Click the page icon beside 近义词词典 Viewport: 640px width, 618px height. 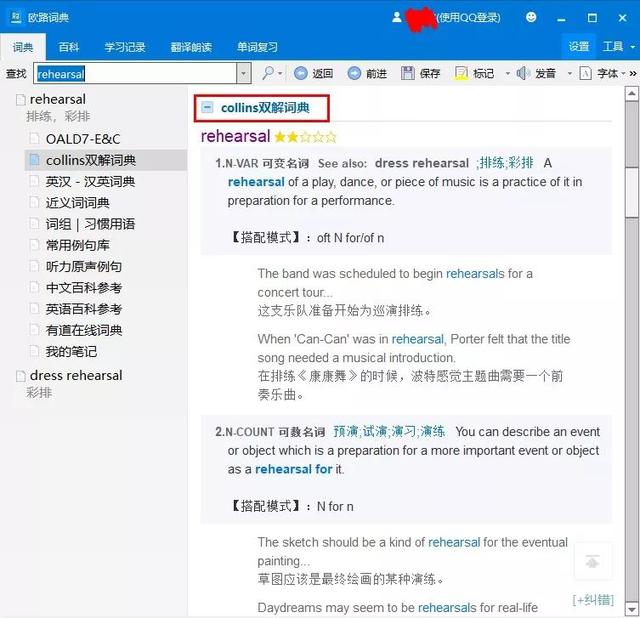click(35, 202)
